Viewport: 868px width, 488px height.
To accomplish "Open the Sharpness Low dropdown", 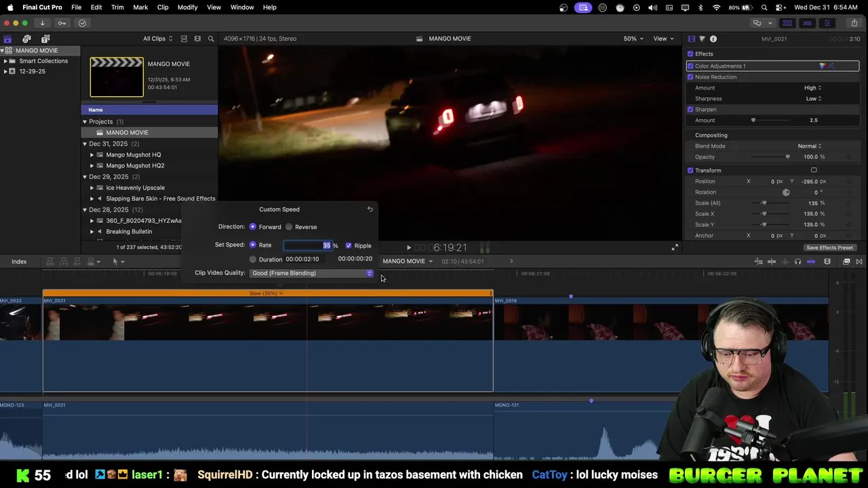I will [814, 98].
